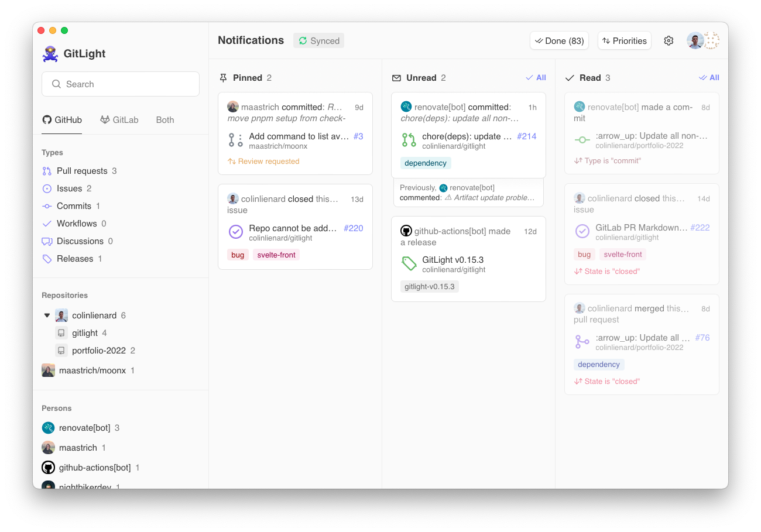Click renovate[bot] avatar in Unread card
Screen dimensions: 761x532
tap(406, 107)
